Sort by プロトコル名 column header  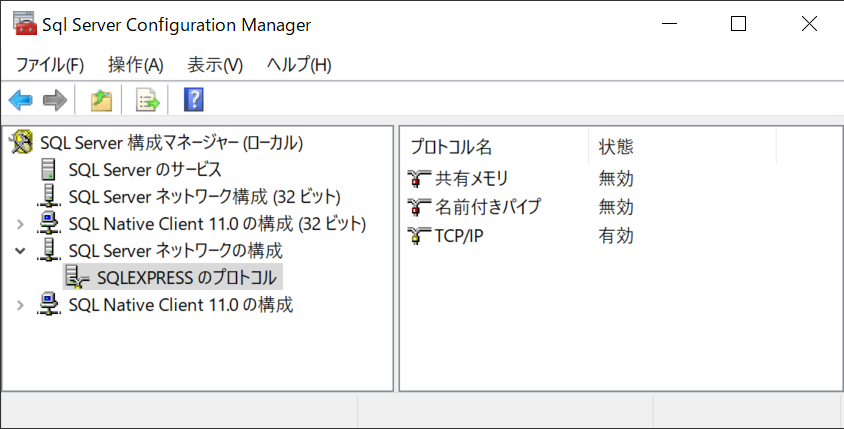(x=451, y=147)
